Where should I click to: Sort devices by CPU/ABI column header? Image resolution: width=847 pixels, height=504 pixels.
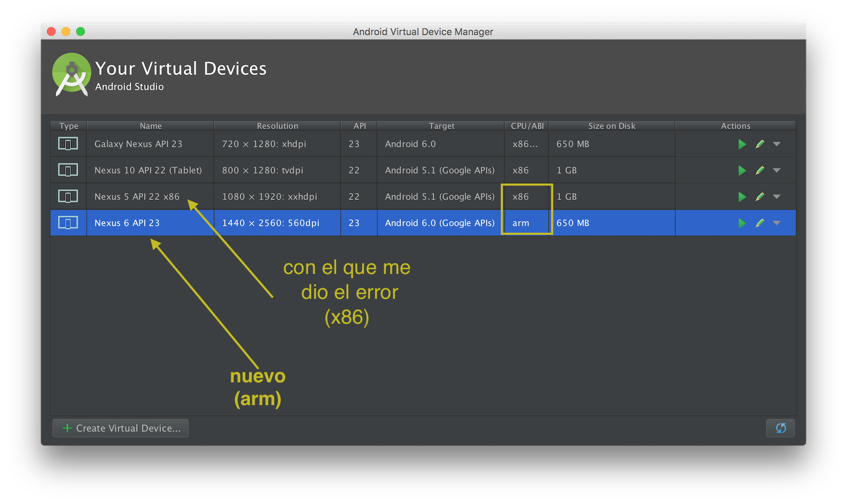point(527,126)
